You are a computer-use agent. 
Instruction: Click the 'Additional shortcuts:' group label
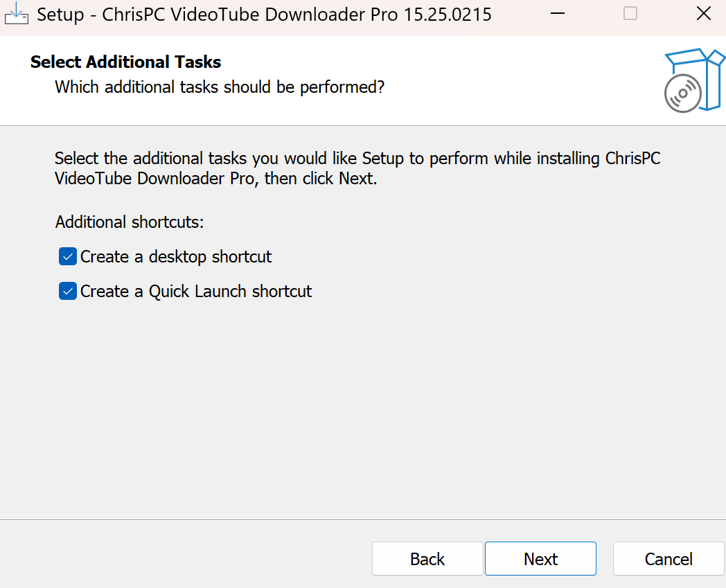click(130, 222)
